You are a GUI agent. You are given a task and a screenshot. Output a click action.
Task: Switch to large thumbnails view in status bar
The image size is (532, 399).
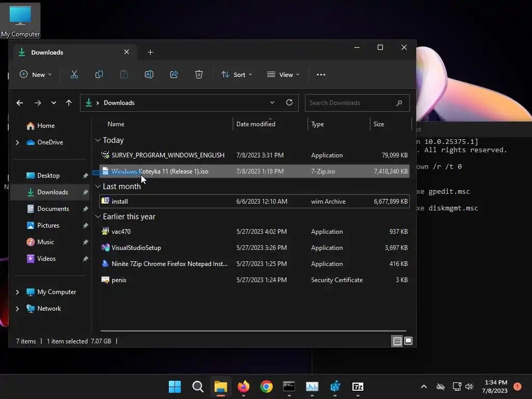pyautogui.click(x=408, y=341)
